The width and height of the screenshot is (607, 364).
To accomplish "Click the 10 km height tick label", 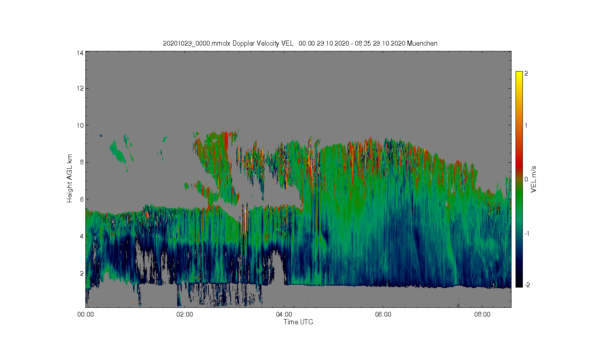I will (x=81, y=125).
